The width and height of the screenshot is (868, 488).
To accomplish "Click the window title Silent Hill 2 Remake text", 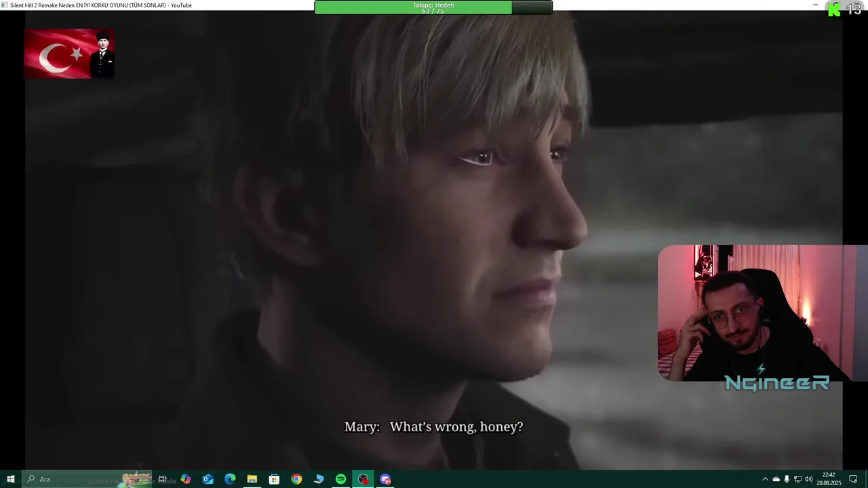I will click(101, 5).
